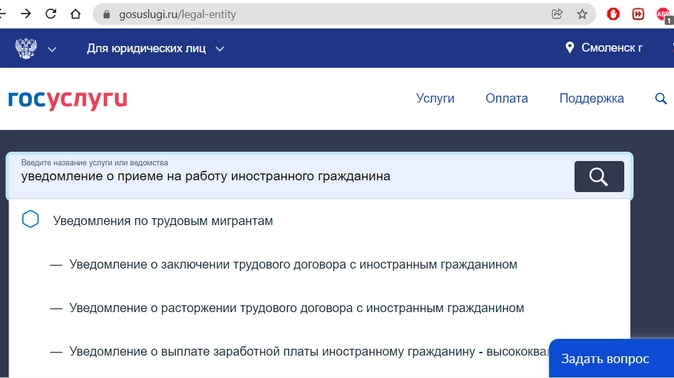The width and height of the screenshot is (674, 378).
Task: Click the dark search button in search box
Action: pos(599,176)
